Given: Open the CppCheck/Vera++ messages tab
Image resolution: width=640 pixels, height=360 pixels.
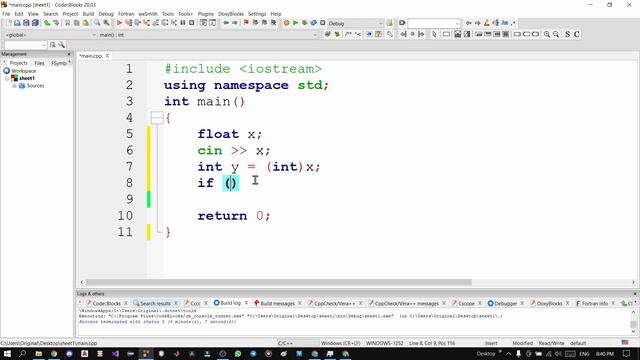Looking at the screenshot, I should click(407, 303).
